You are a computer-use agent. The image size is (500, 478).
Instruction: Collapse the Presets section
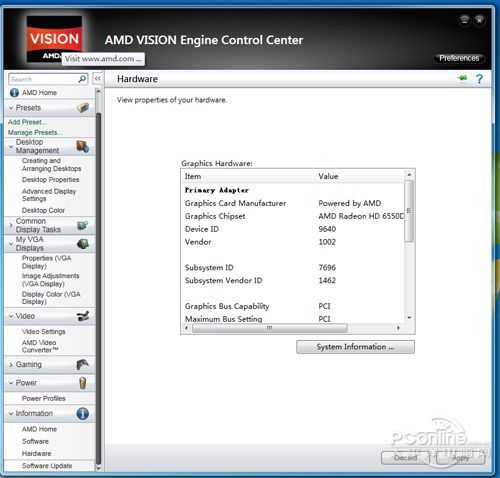tap(11, 108)
